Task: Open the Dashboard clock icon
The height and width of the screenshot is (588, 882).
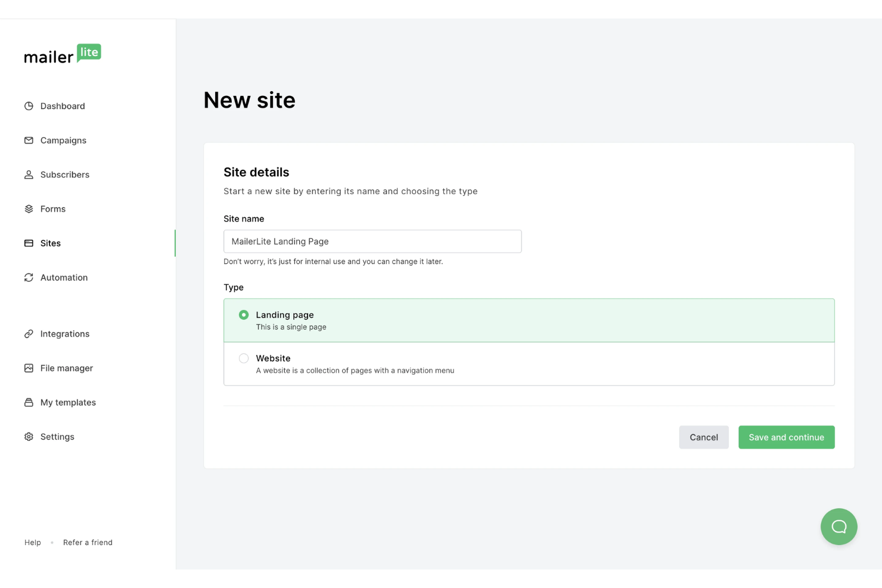Action: pyautogui.click(x=29, y=106)
